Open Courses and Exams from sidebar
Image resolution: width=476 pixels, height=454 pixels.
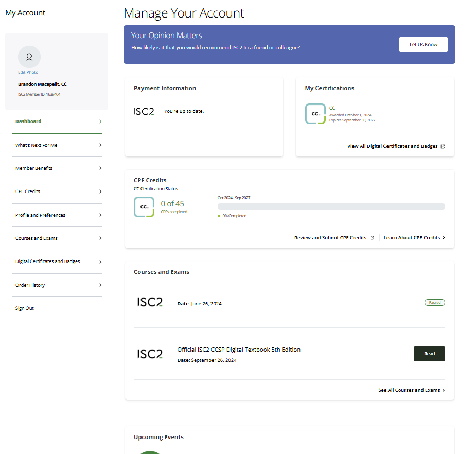click(37, 238)
